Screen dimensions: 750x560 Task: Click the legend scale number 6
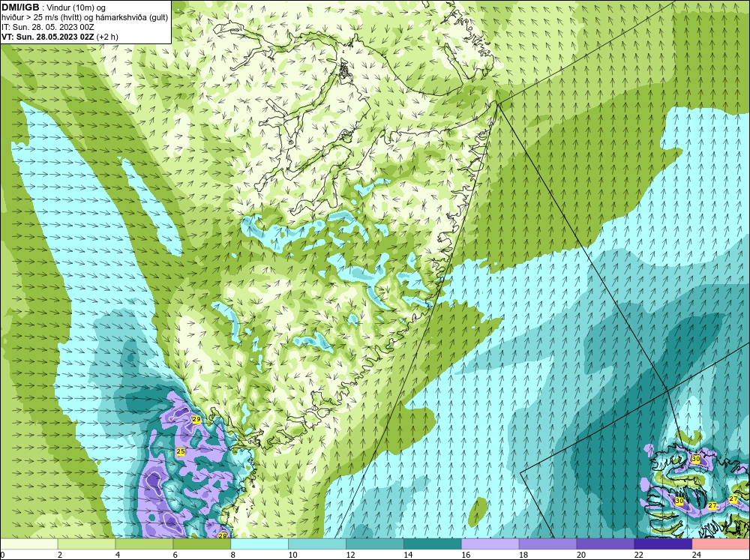pyautogui.click(x=175, y=555)
